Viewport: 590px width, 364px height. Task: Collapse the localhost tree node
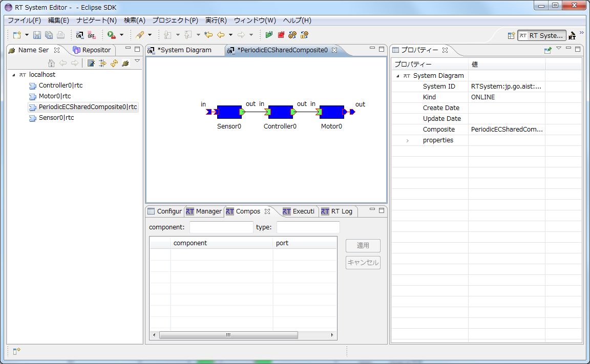click(14, 75)
